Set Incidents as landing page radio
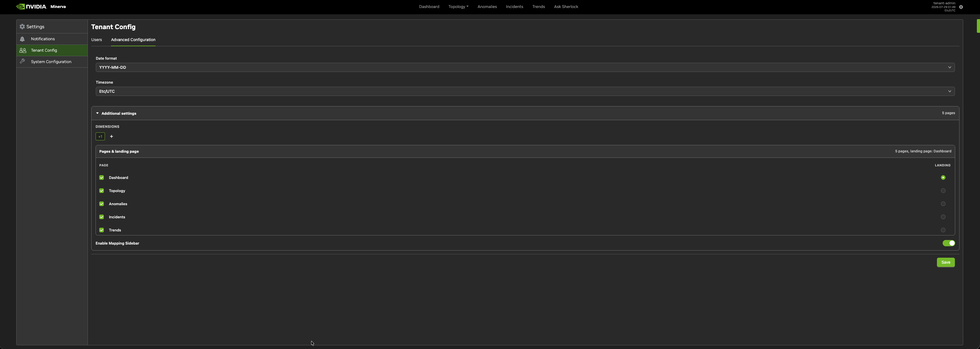Screen dimensions: 980x349 tap(943, 217)
